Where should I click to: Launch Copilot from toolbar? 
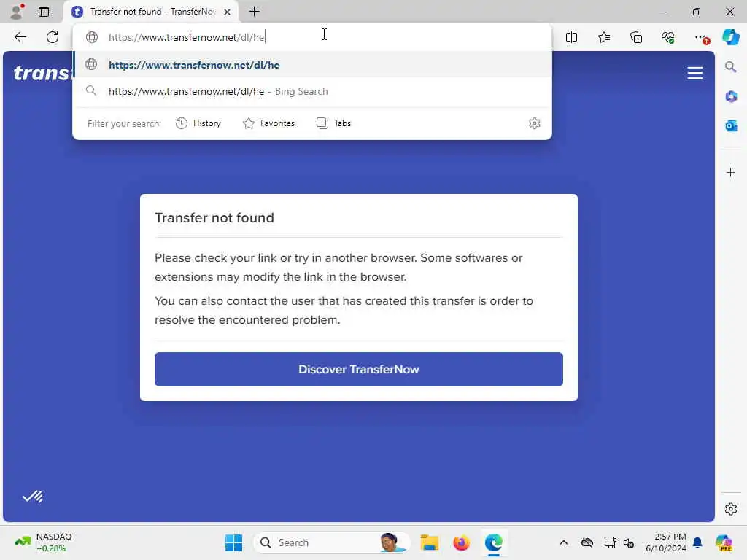[730, 37]
